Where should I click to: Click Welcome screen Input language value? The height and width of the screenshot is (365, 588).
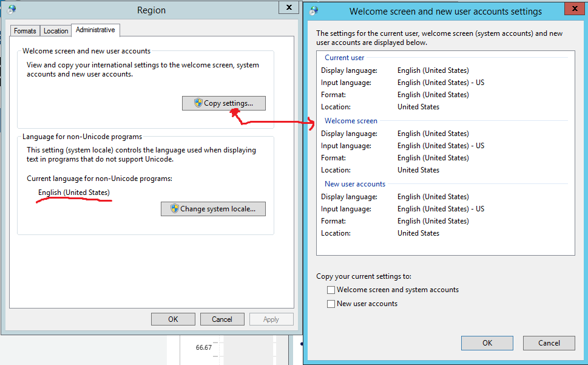(441, 146)
